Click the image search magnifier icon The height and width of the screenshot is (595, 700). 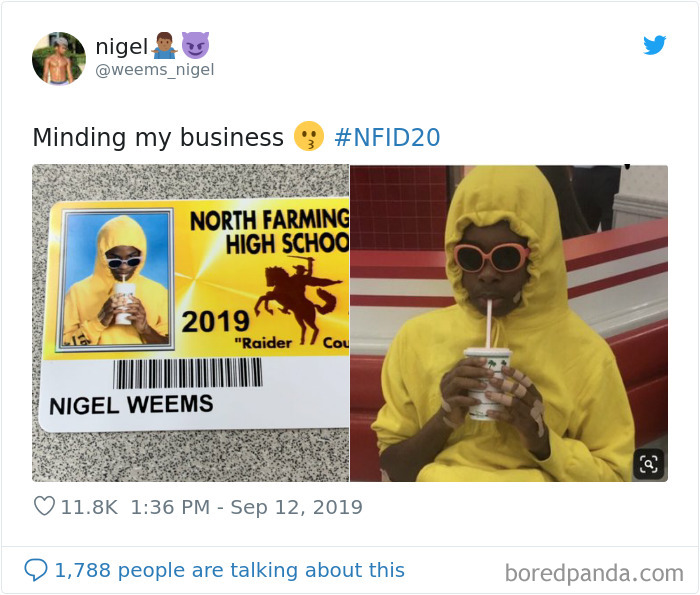tap(648, 464)
